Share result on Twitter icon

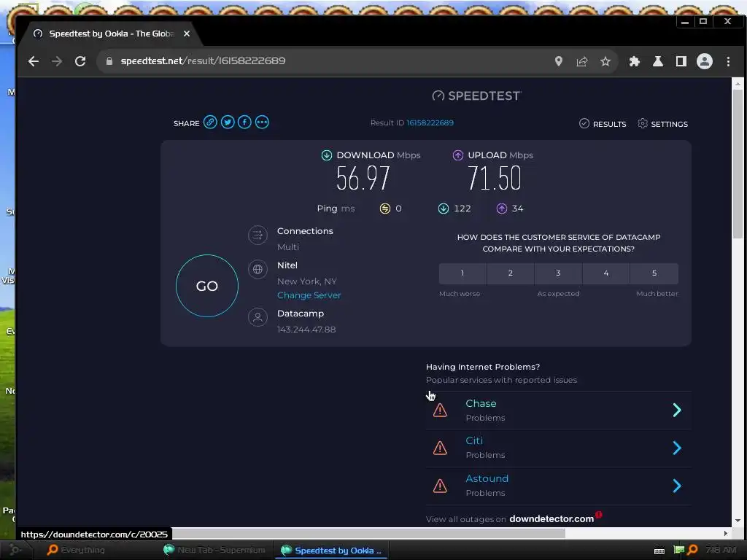(x=228, y=122)
